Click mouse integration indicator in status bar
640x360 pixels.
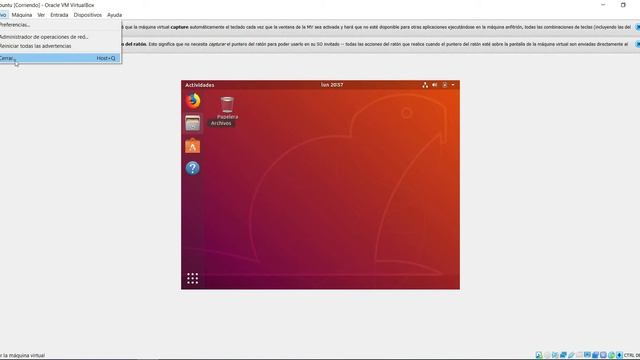click(x=611, y=355)
